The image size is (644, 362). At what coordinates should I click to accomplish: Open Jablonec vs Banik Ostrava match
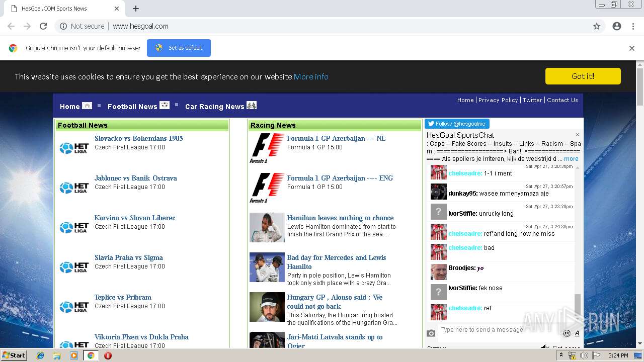[x=136, y=178]
